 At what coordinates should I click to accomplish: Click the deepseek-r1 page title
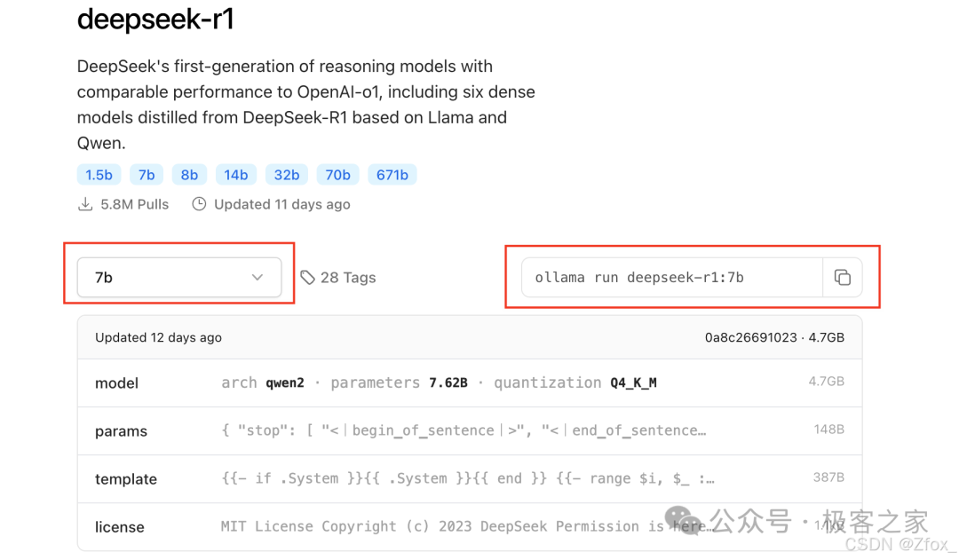point(155,19)
